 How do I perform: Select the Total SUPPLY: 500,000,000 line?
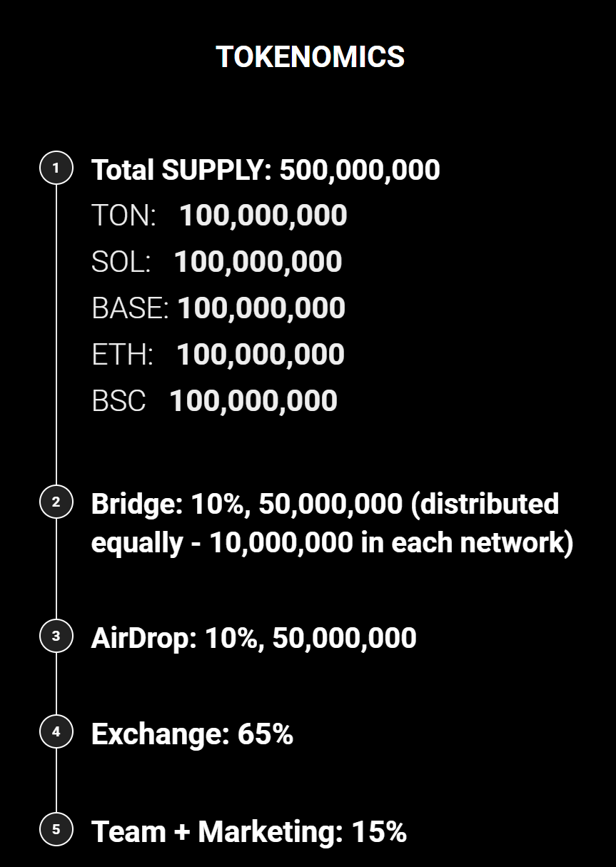pyautogui.click(x=266, y=170)
